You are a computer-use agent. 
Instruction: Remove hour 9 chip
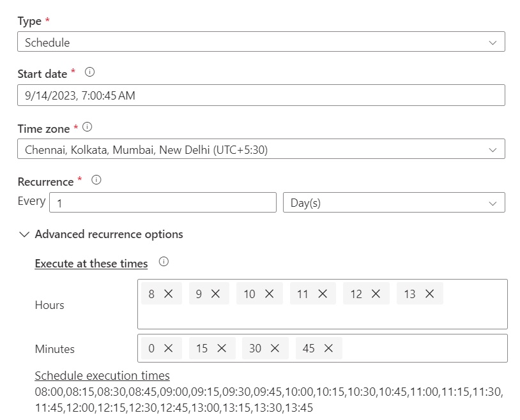coord(215,294)
